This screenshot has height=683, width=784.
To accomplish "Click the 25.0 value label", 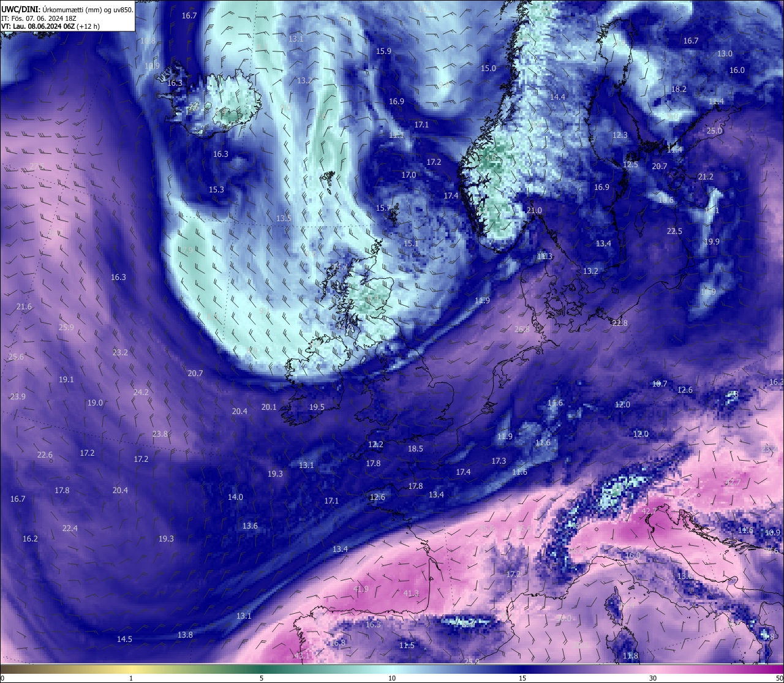I will pos(714,131).
